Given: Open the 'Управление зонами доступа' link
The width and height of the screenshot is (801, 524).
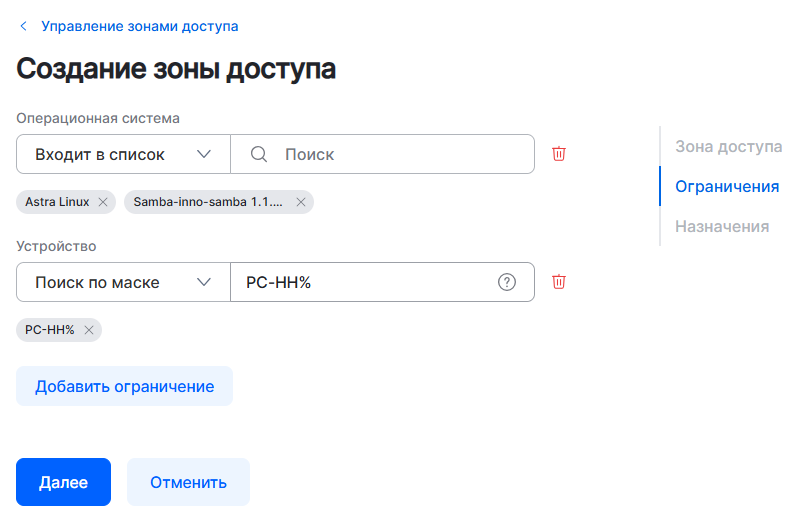Looking at the screenshot, I should 139,26.
